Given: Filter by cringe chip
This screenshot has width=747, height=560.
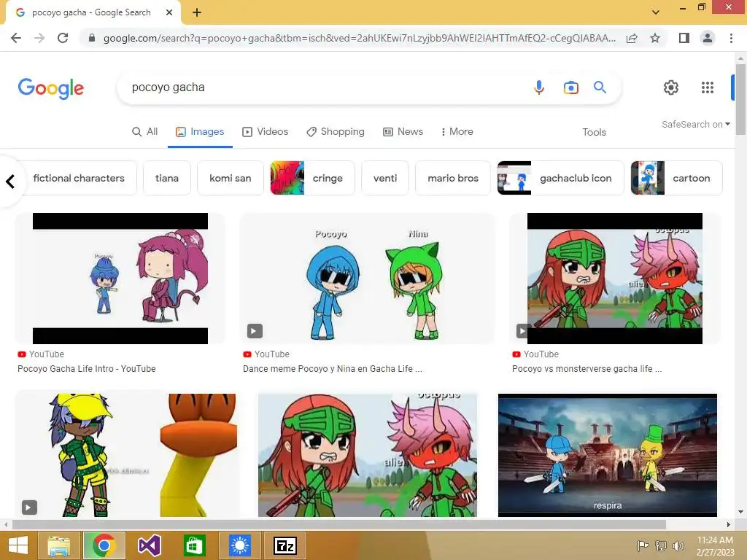Looking at the screenshot, I should pos(312,178).
